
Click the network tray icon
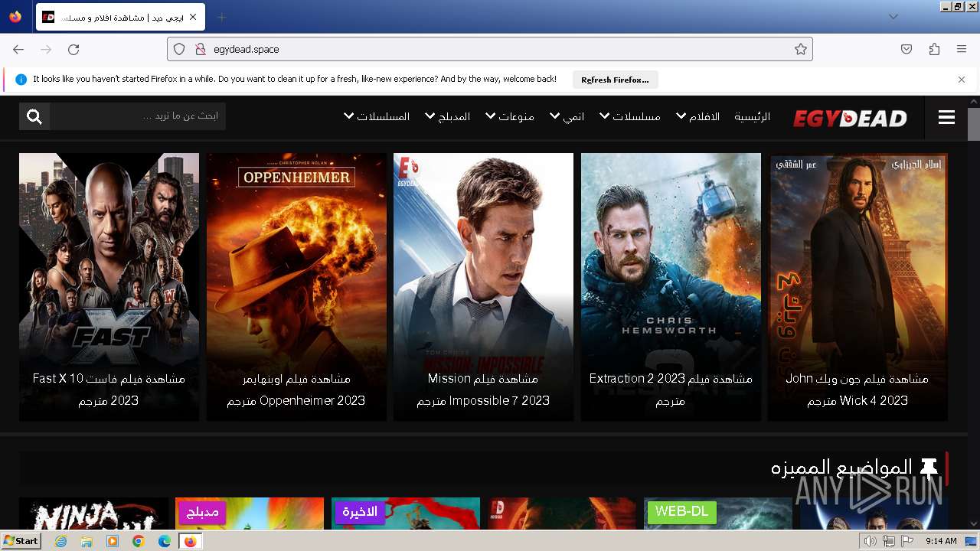pyautogui.click(x=888, y=541)
